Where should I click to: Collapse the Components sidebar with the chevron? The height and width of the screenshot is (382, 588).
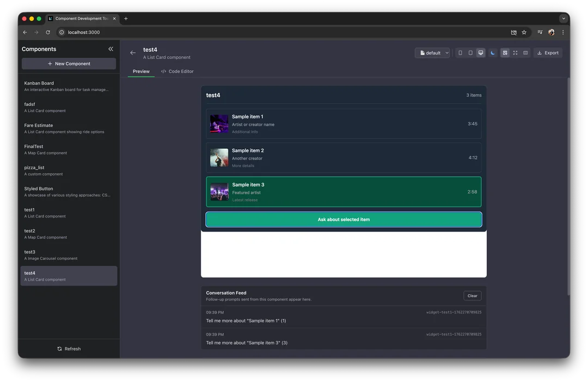coord(111,48)
